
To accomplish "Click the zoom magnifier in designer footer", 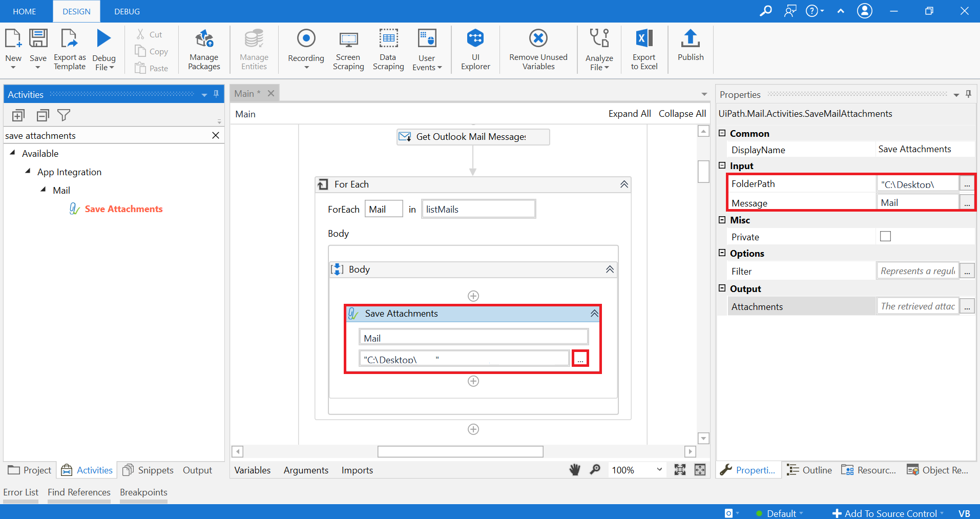I will click(x=595, y=470).
